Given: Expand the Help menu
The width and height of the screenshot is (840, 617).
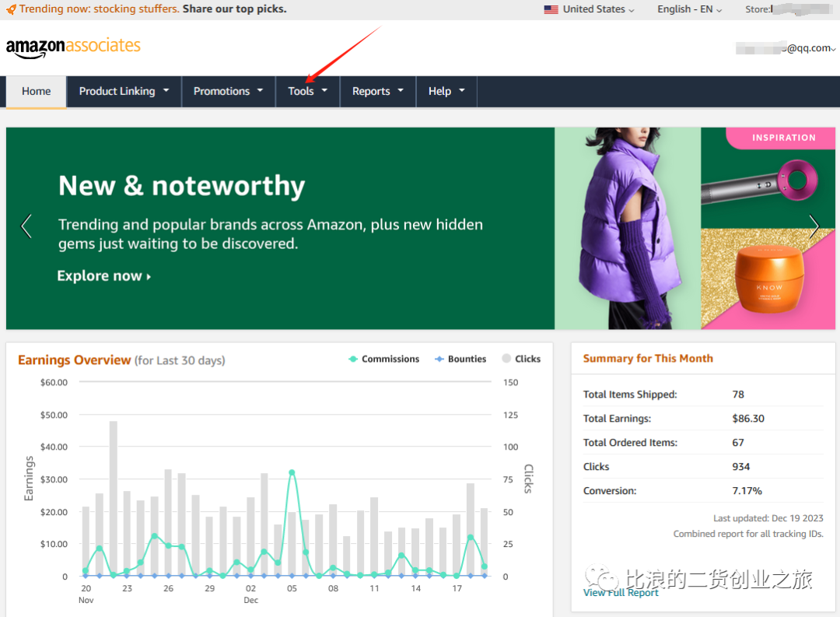Looking at the screenshot, I should pos(446,91).
